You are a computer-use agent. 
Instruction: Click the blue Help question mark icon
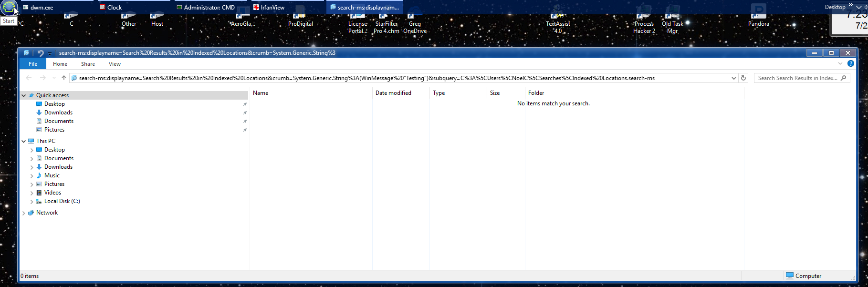tap(850, 64)
